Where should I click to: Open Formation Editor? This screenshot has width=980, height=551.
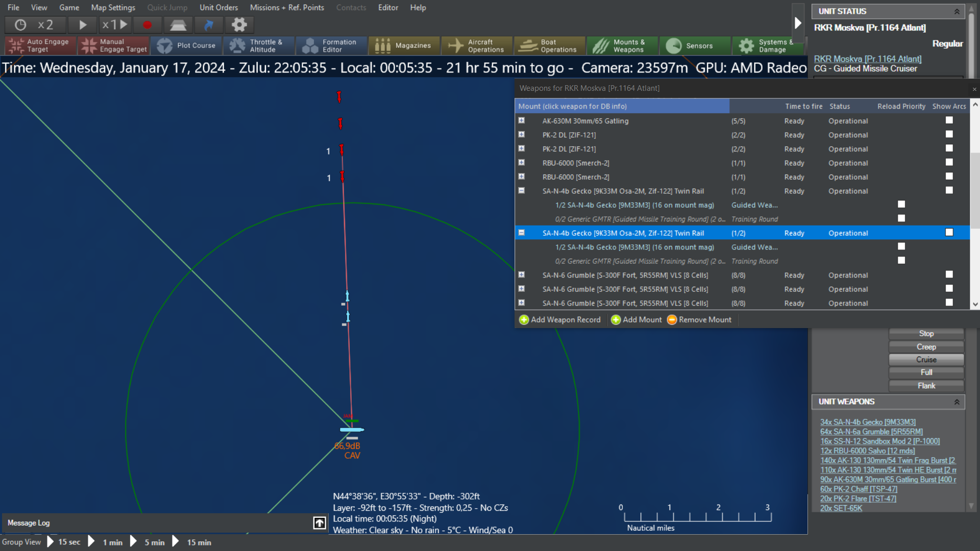pos(332,45)
